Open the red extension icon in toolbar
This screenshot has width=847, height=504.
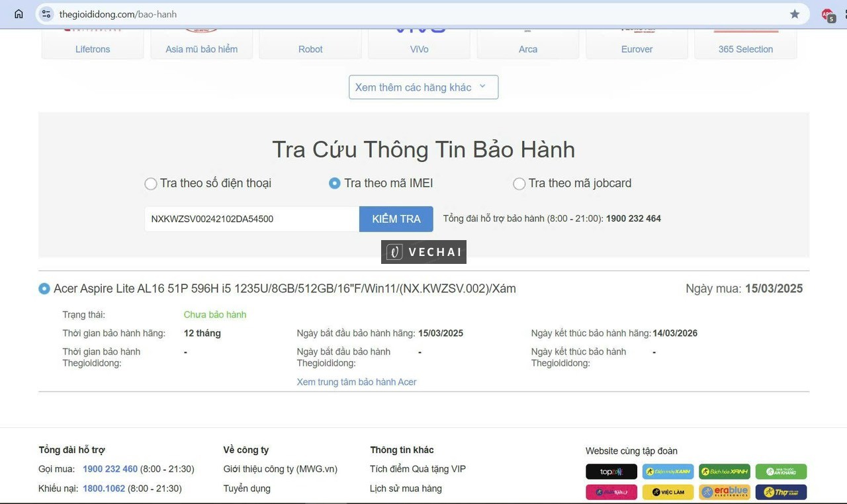827,14
